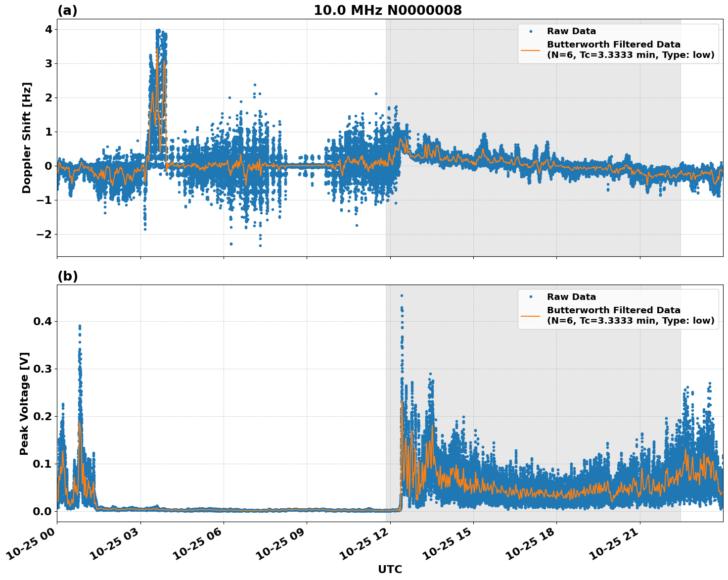Toggle Raw Data visibility in panel (a) legend
Screen dimensions: 728x580
(x=571, y=30)
